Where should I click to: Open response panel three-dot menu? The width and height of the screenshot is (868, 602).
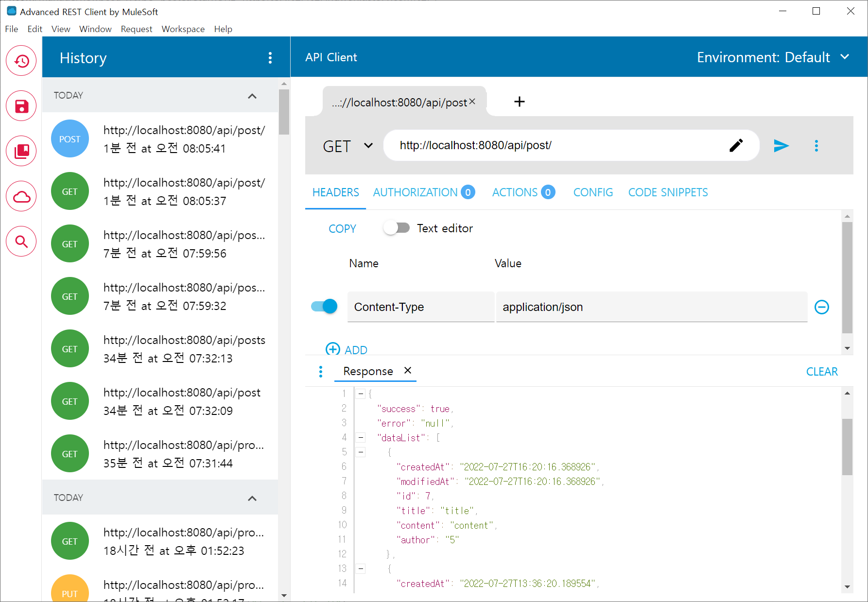321,372
